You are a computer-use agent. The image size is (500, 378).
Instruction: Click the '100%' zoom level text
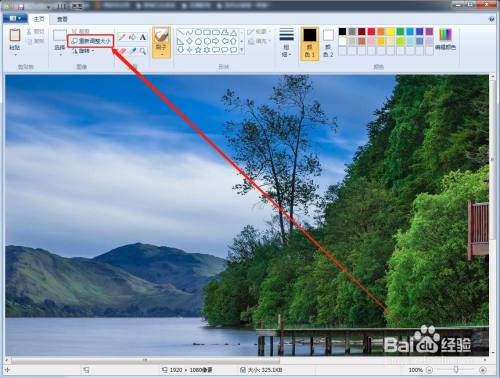tap(416, 370)
